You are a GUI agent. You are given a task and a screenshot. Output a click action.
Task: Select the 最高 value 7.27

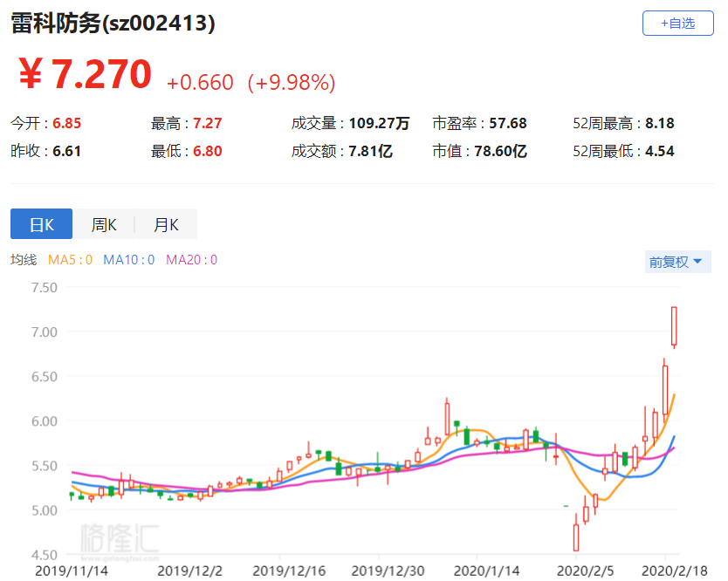[x=208, y=123]
